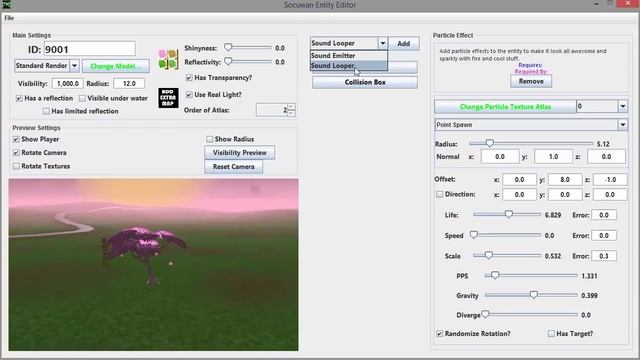Click the Offset y input field

coord(565,180)
